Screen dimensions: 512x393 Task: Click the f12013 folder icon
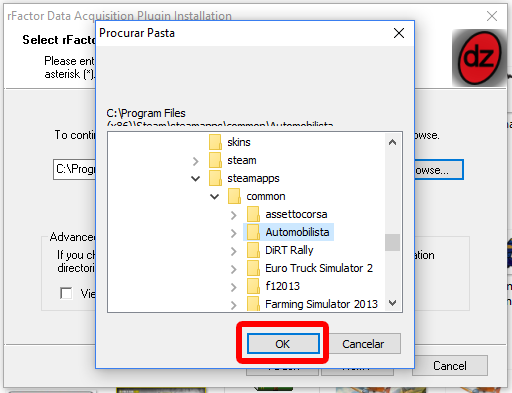253,286
